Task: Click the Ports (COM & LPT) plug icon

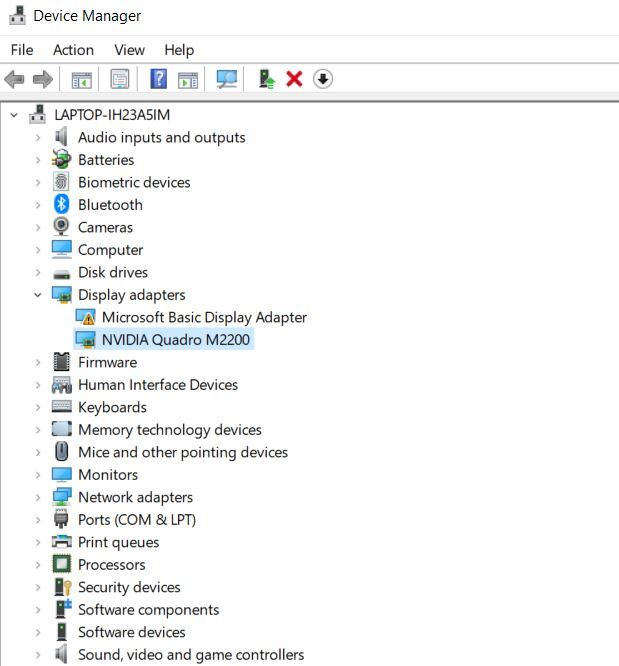Action: coord(61,519)
